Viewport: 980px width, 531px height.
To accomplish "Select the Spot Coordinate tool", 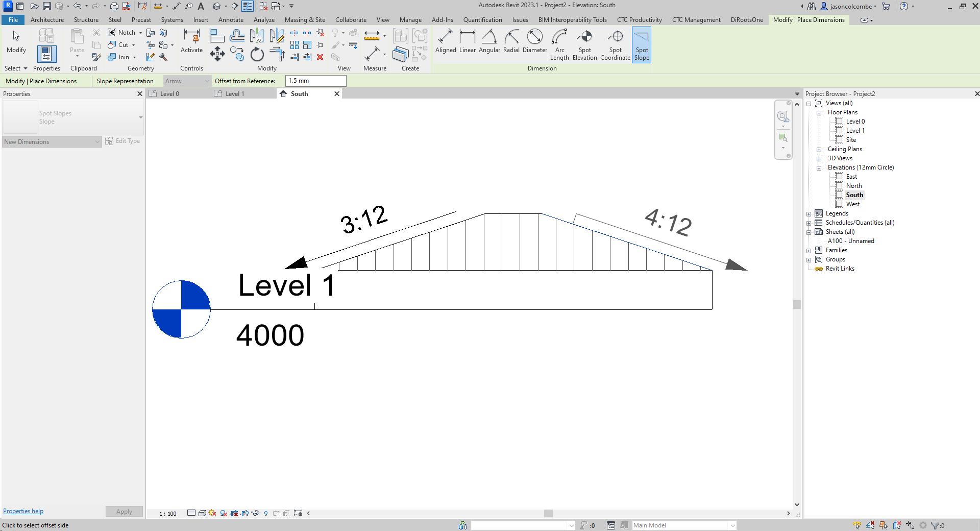I will click(615, 45).
